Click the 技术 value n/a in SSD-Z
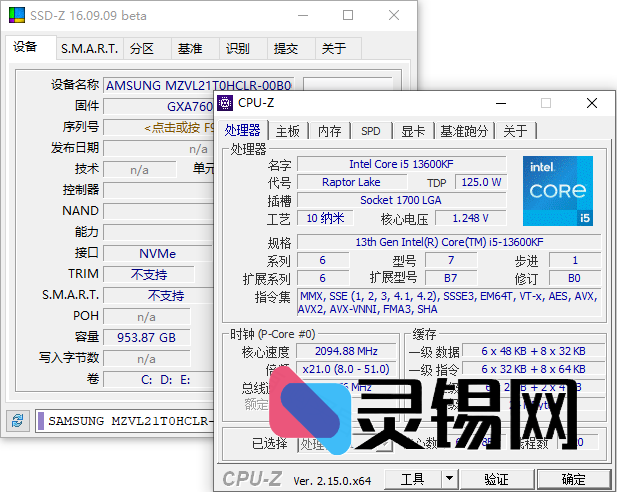Viewport: 617px width, 492px height. point(140,170)
